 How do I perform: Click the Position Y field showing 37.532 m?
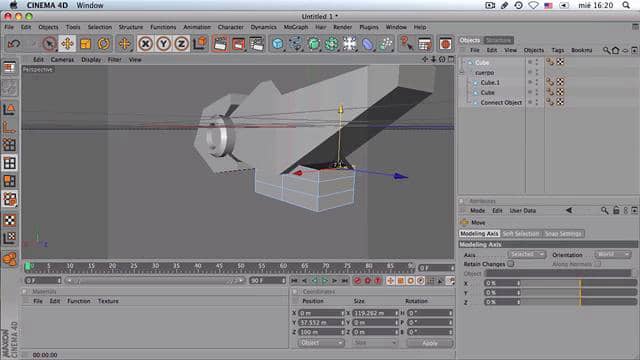pos(321,322)
